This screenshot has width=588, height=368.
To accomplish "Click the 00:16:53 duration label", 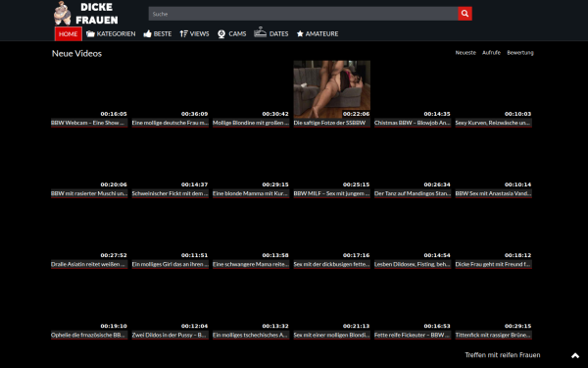I will tap(437, 326).
